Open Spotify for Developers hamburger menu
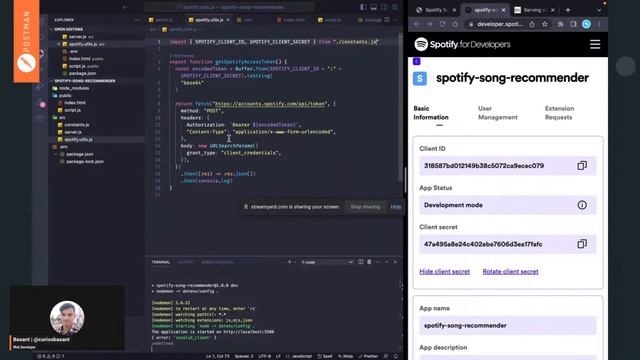This screenshot has height=360, width=640. 595,44
